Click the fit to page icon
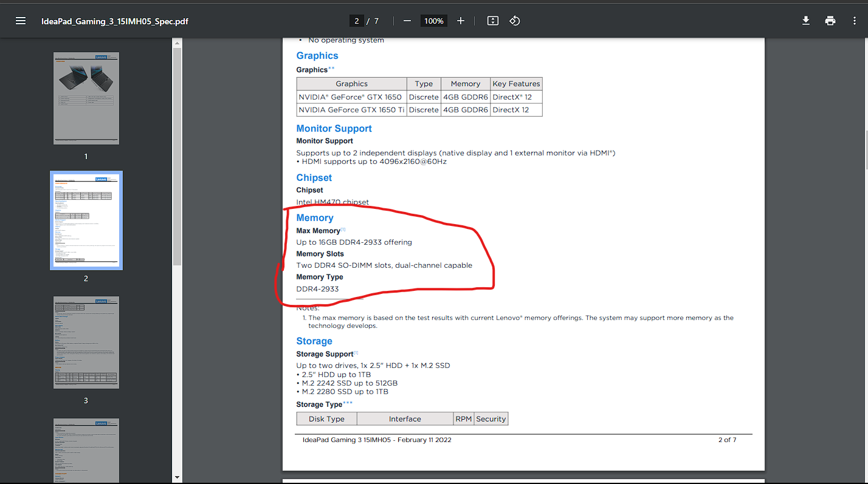The width and height of the screenshot is (868, 484). point(493,21)
